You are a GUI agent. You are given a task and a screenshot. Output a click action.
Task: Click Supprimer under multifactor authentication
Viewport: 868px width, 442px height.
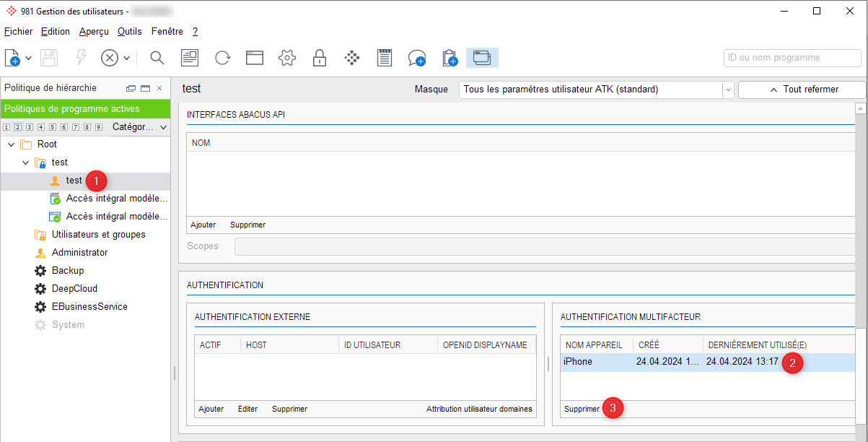[582, 409]
